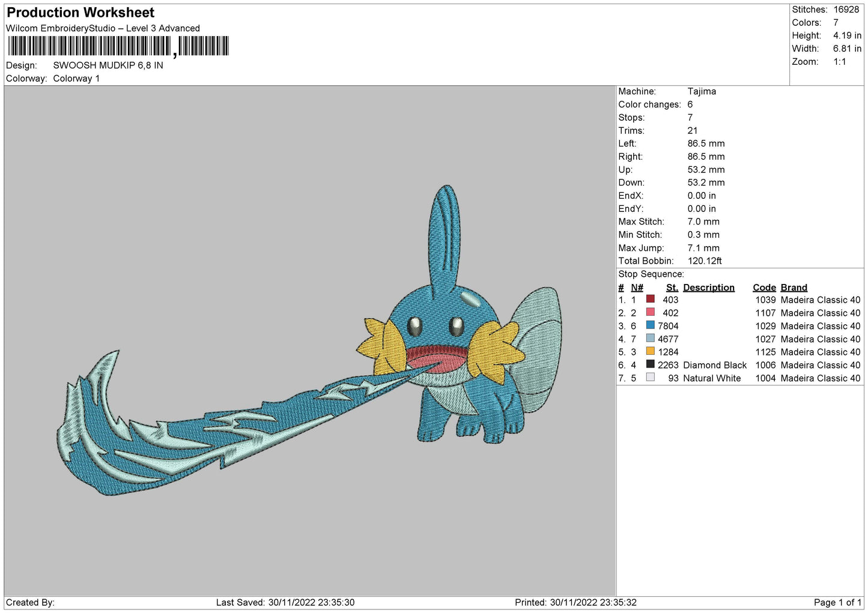This screenshot has width=868, height=613.
Task: Click the Code column header
Action: click(x=764, y=288)
